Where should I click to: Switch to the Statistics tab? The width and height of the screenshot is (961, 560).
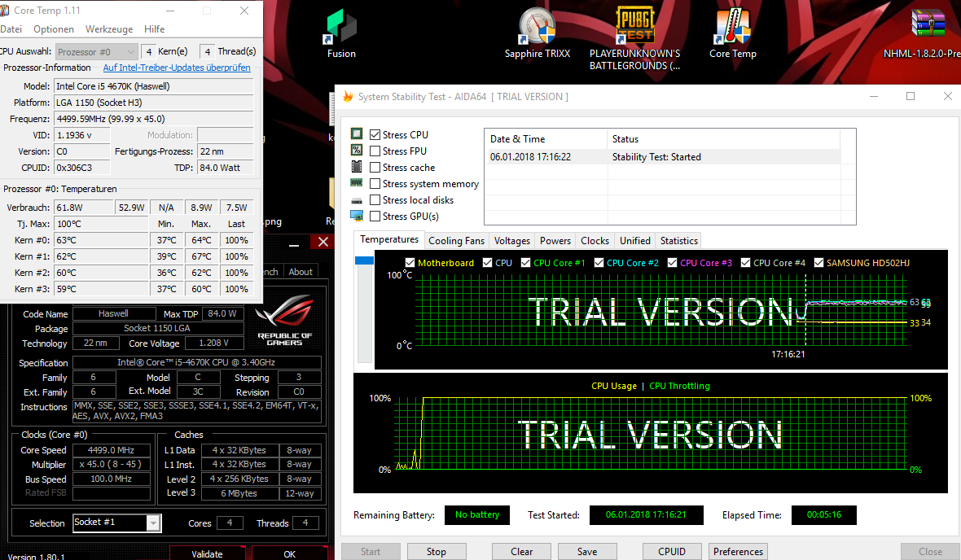[x=678, y=241]
